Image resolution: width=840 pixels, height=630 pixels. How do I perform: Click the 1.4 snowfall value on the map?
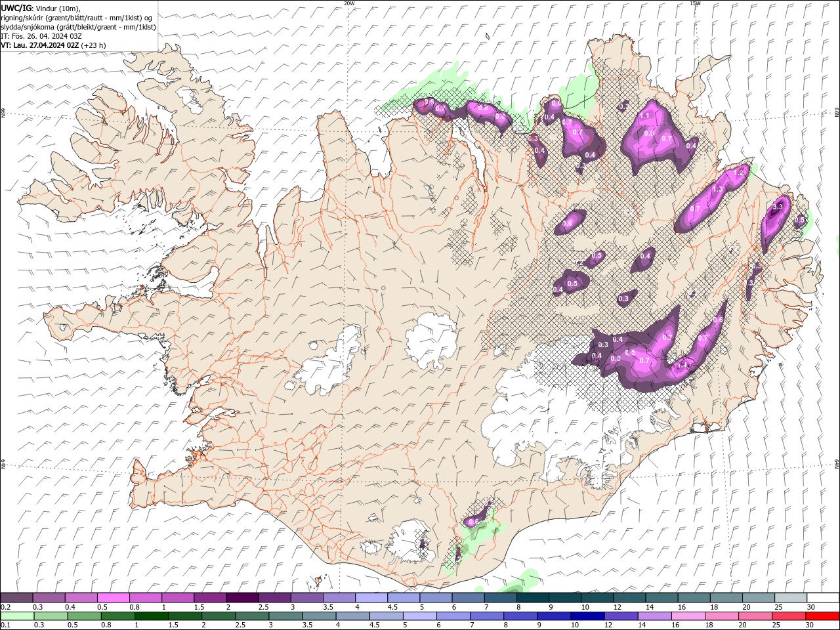682,365
